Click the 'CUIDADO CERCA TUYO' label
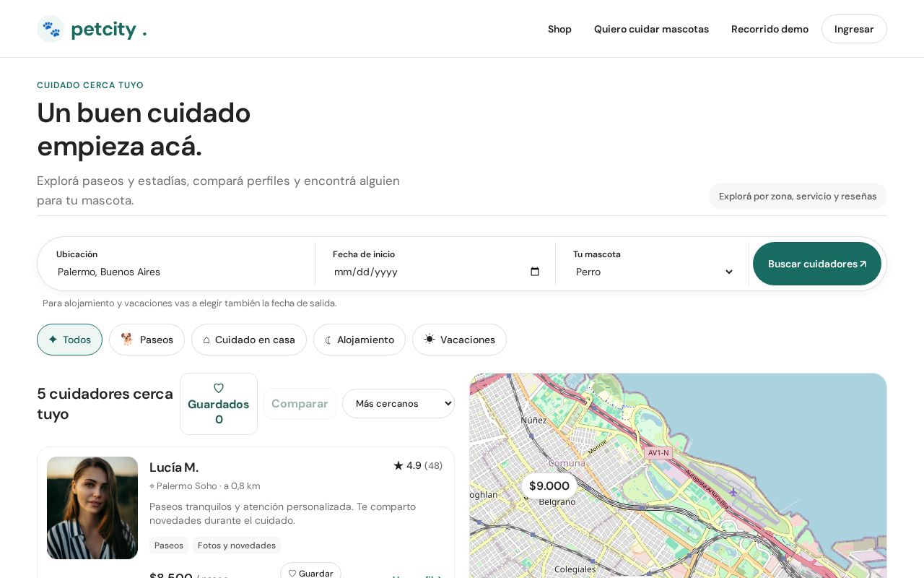The width and height of the screenshot is (924, 578). click(90, 85)
